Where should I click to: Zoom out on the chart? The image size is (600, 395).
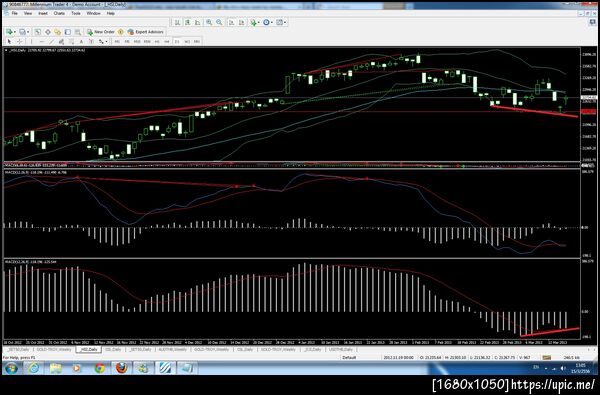(x=219, y=23)
